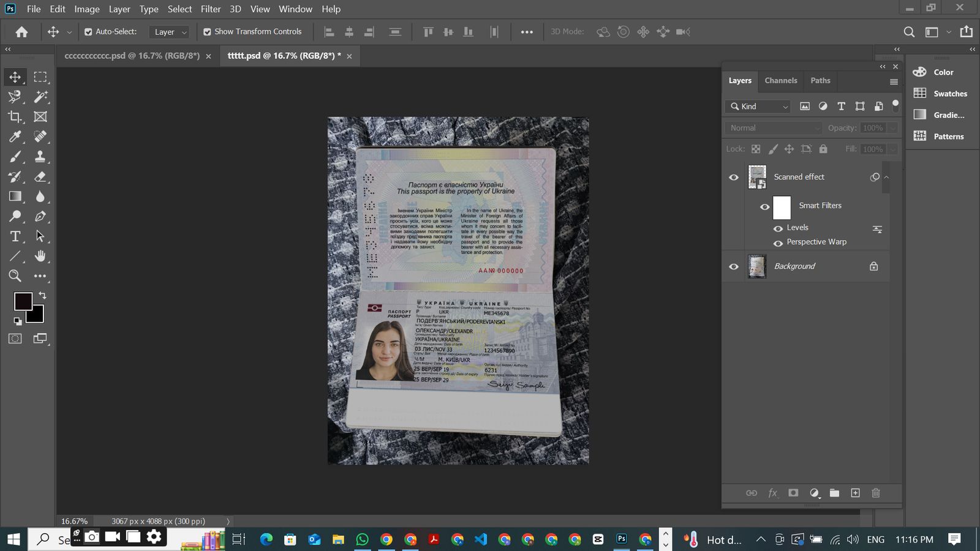The width and height of the screenshot is (980, 551).
Task: Select the Lasso tool
Action: (15, 97)
